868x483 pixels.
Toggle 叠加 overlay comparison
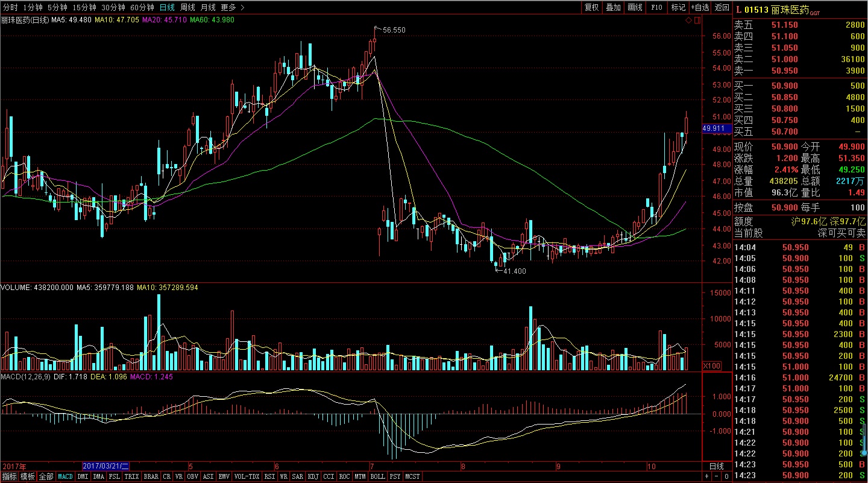(x=613, y=7)
